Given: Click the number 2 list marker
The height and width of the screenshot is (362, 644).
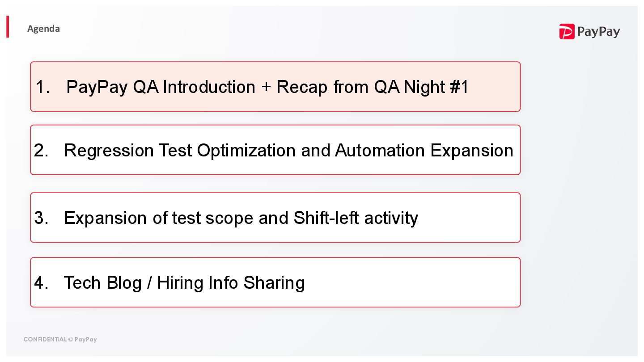Looking at the screenshot, I should coord(41,151).
